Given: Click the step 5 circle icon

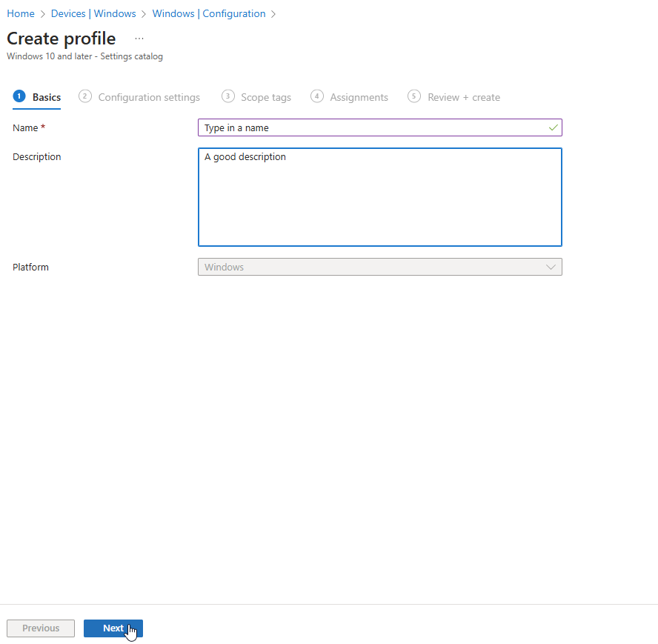Looking at the screenshot, I should [x=414, y=96].
